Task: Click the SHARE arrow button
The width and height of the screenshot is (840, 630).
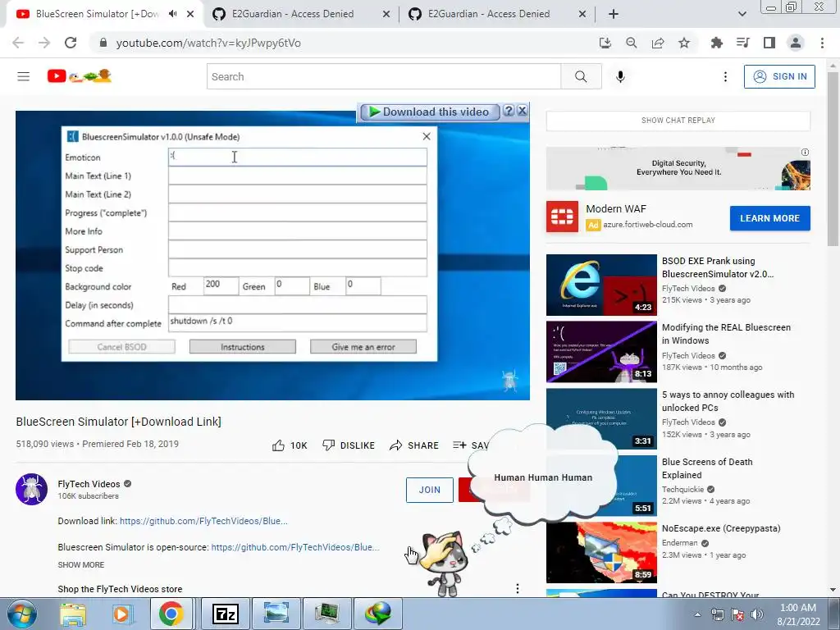Action: click(414, 445)
